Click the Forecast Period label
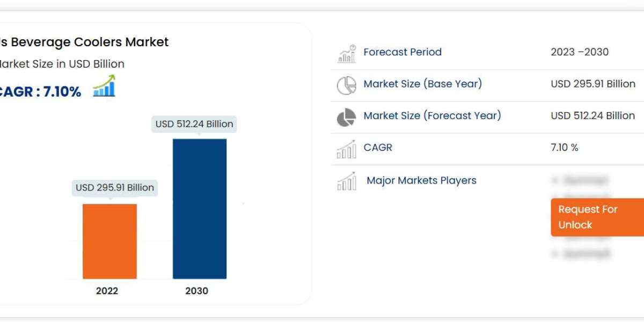Screen dimensions: 644x322 [402, 52]
